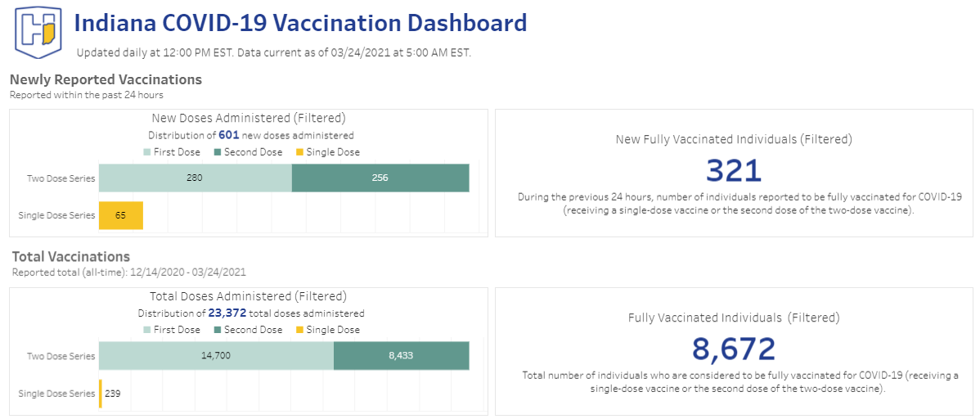Select Second Dose legend swatch in New Doses chart
The height and width of the screenshot is (419, 980).
(x=218, y=152)
